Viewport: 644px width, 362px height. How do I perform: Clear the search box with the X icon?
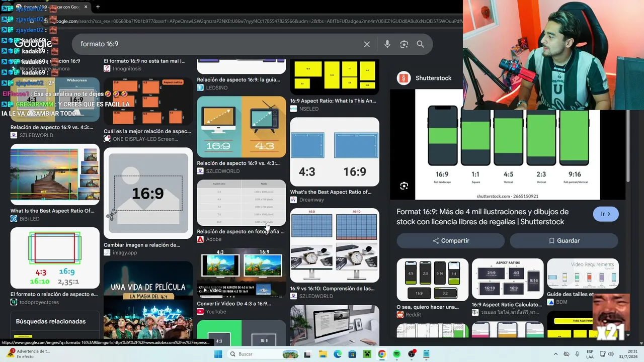coord(367,44)
